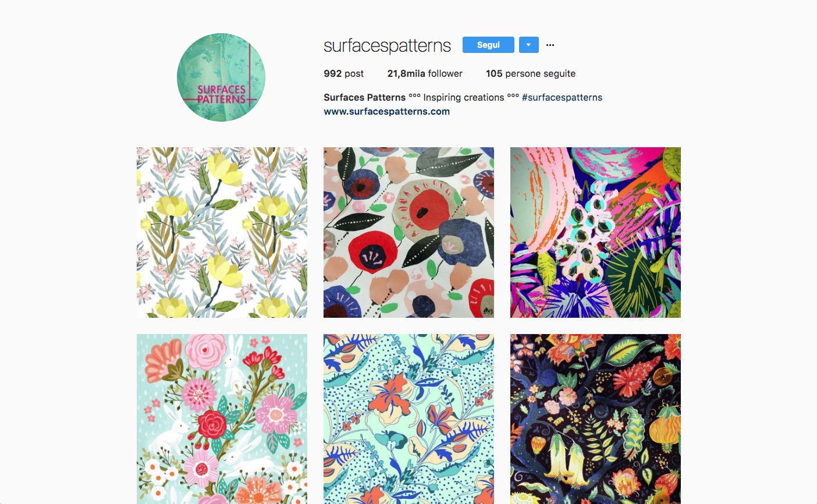Image resolution: width=817 pixels, height=504 pixels.
Task: Open the three-dot options menu
Action: (550, 45)
